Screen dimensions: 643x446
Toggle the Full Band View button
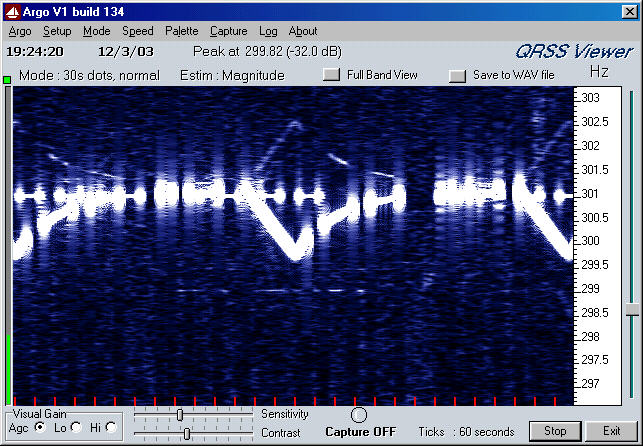tap(332, 75)
